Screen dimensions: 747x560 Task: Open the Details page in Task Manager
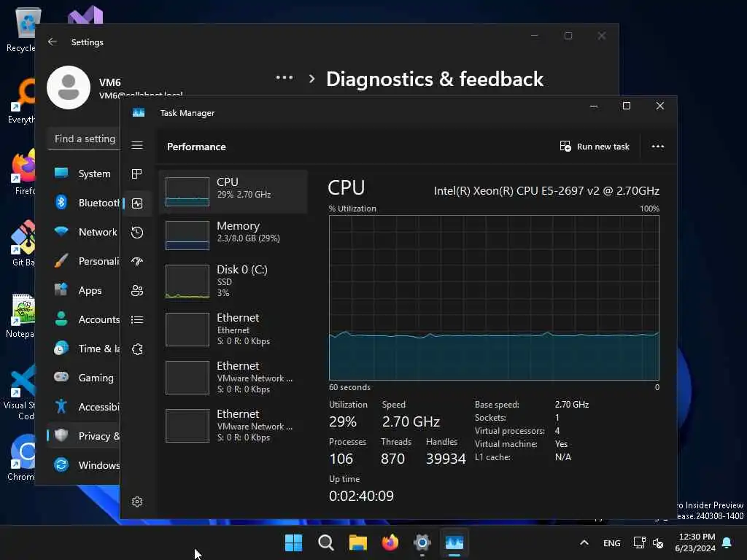pos(137,319)
